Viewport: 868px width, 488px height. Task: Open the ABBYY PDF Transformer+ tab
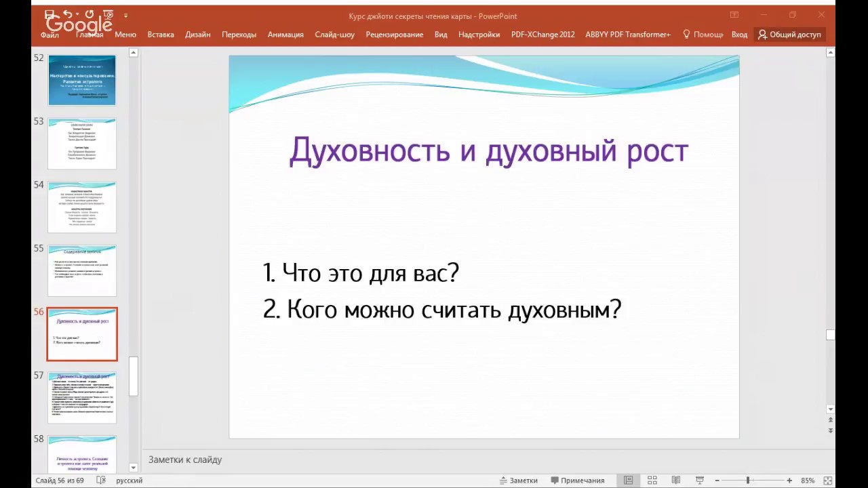(x=628, y=35)
